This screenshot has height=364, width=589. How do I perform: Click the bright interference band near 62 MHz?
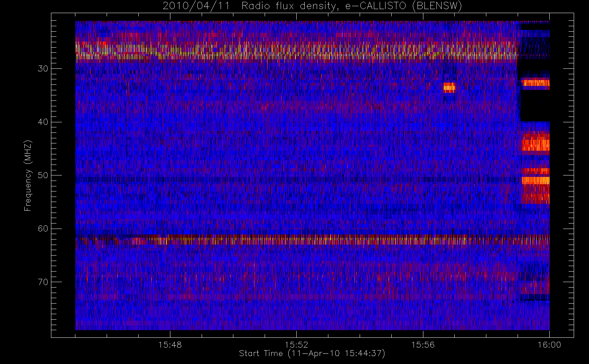pyautogui.click(x=312, y=240)
